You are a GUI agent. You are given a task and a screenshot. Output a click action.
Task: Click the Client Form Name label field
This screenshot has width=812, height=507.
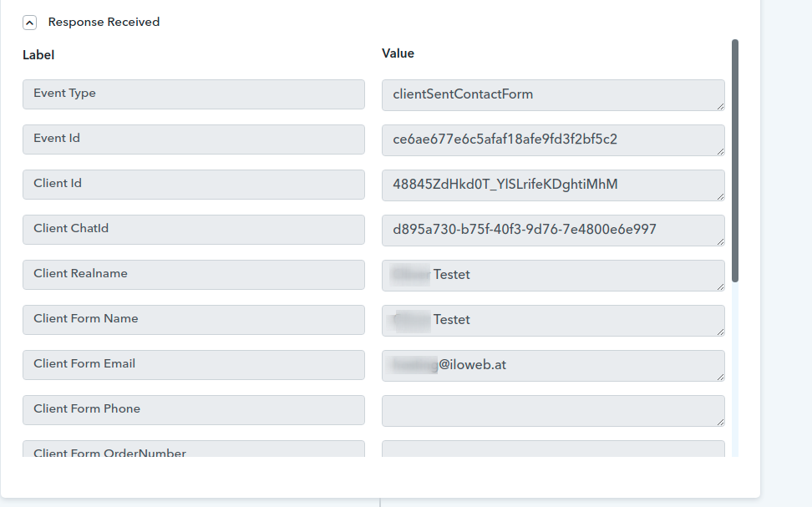pos(194,320)
